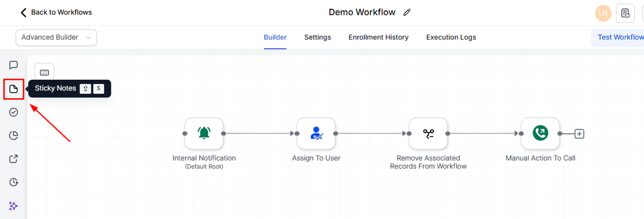
Task: Click Remove Associated Records From Workflow label
Action: click(428, 162)
